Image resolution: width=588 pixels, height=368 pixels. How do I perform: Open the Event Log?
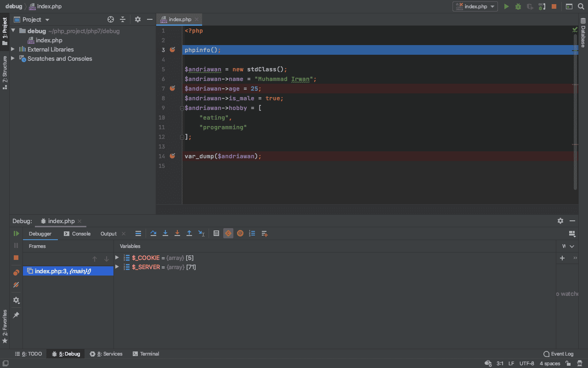(559, 354)
